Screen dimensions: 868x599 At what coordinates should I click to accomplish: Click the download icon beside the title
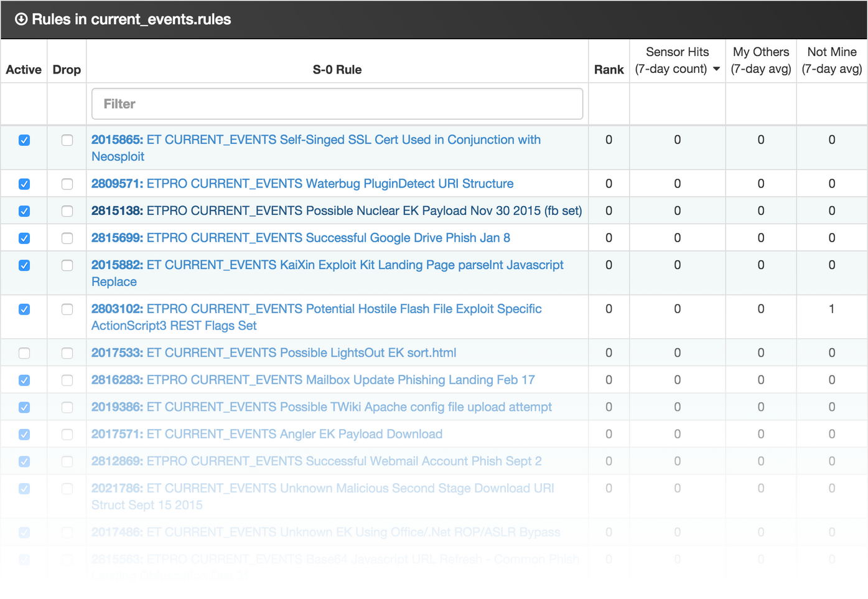[x=22, y=19]
